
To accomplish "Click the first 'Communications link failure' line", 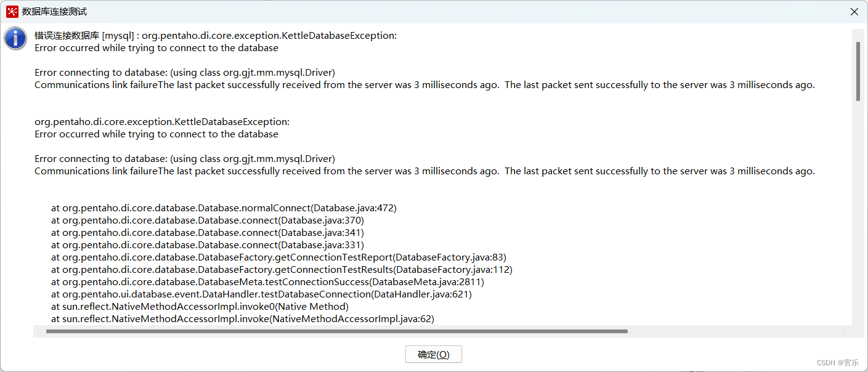I will tap(424, 85).
